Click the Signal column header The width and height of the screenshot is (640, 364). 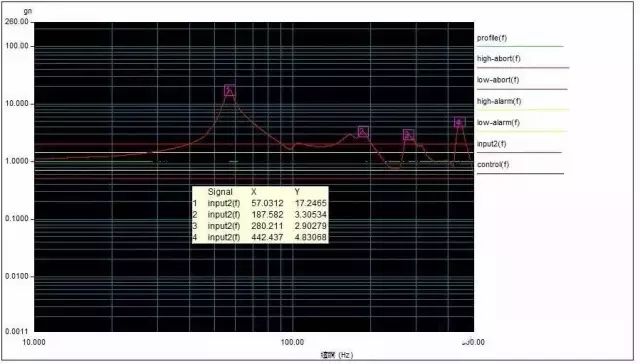[220, 192]
